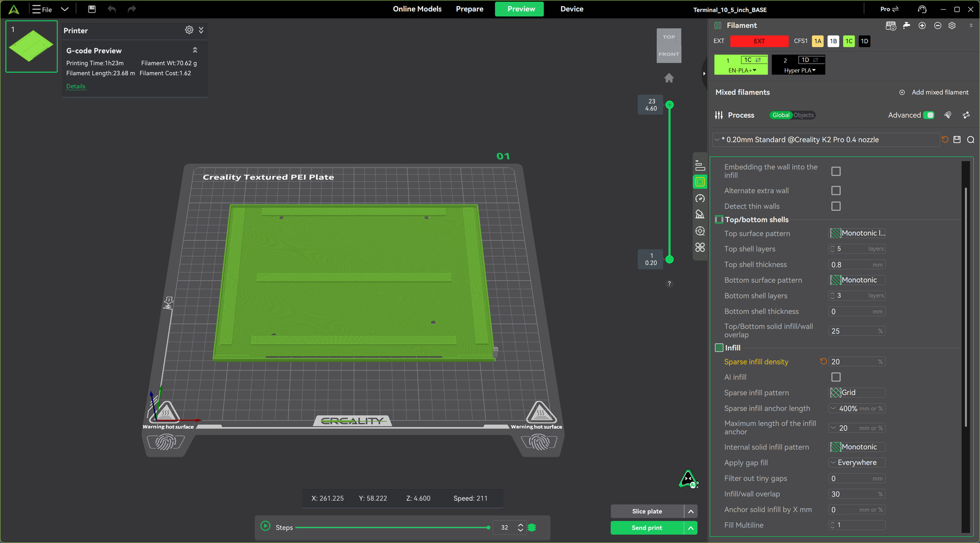This screenshot has width=980, height=543.
Task: Select the Preview tab
Action: [519, 9]
